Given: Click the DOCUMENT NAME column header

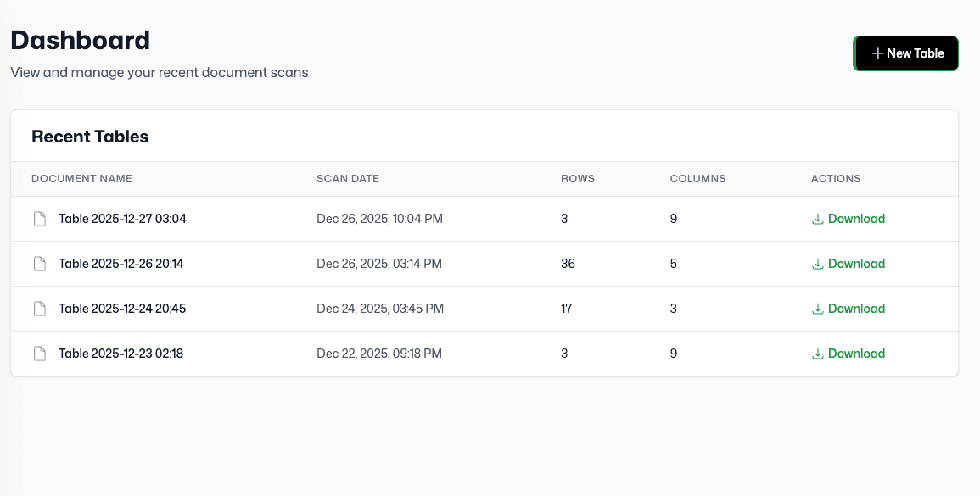Looking at the screenshot, I should (81, 179).
